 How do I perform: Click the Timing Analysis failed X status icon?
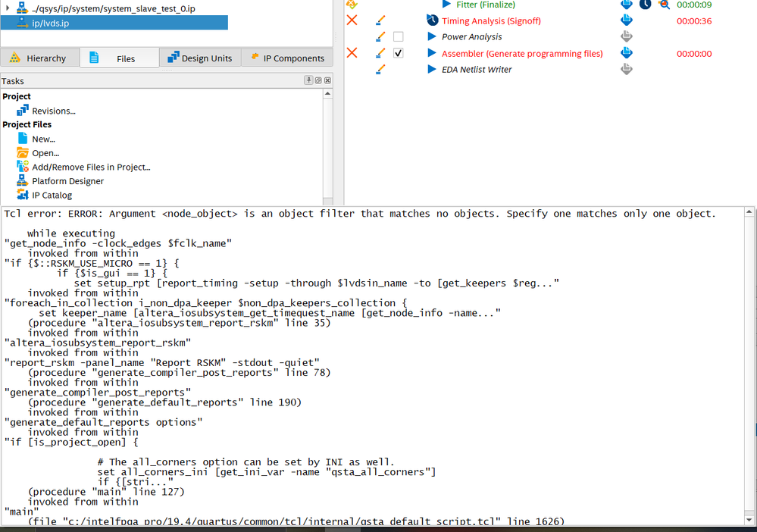coord(352,20)
